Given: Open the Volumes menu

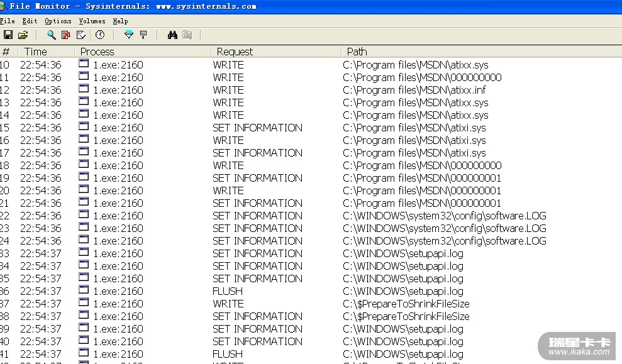Looking at the screenshot, I should pos(92,21).
